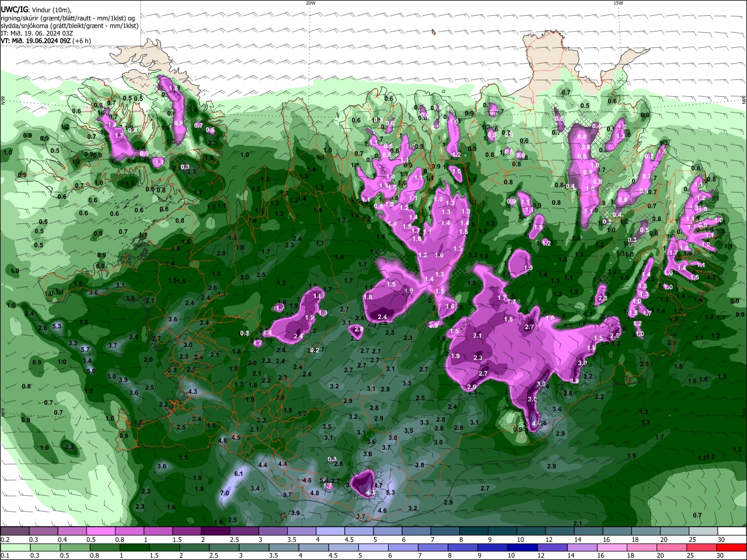Click the red swatch after 30 in rain scale
Viewport: 747px width, 560px height.
coord(732,548)
